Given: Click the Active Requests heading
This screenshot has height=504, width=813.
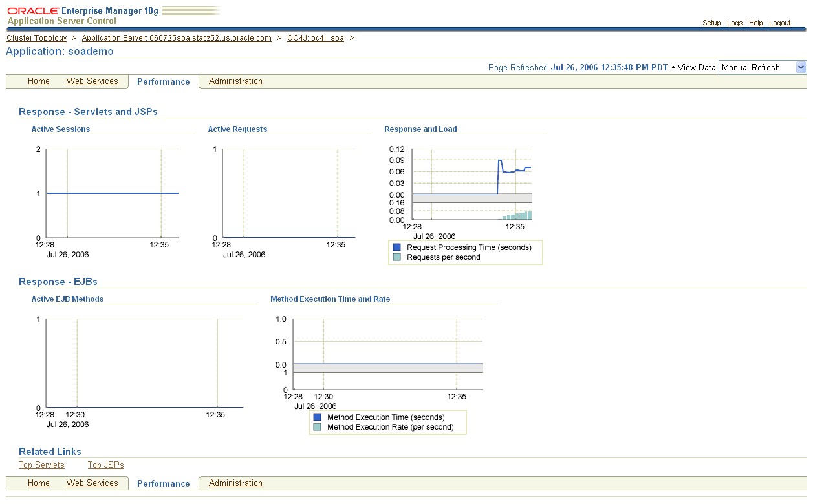Looking at the screenshot, I should click(x=237, y=129).
